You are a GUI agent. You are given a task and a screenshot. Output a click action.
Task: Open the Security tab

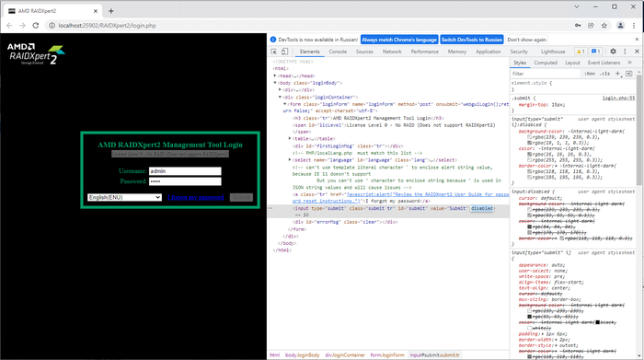point(519,52)
